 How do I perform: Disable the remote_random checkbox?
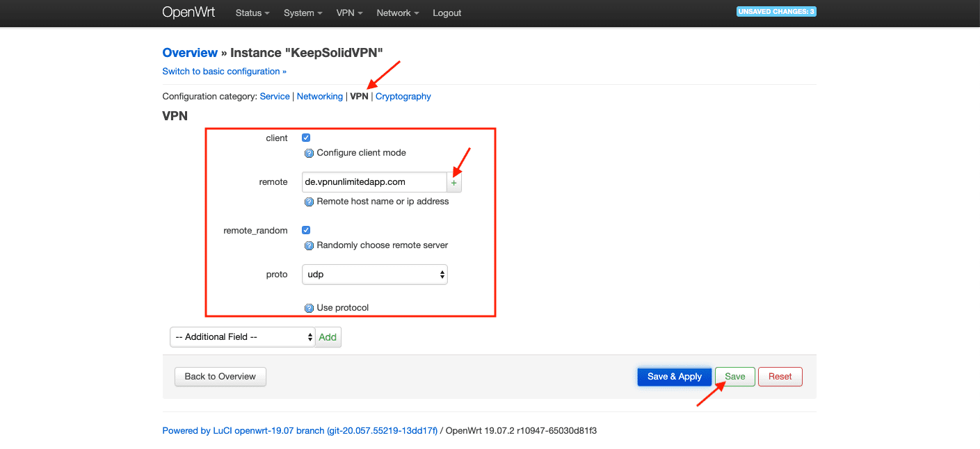pyautogui.click(x=306, y=230)
